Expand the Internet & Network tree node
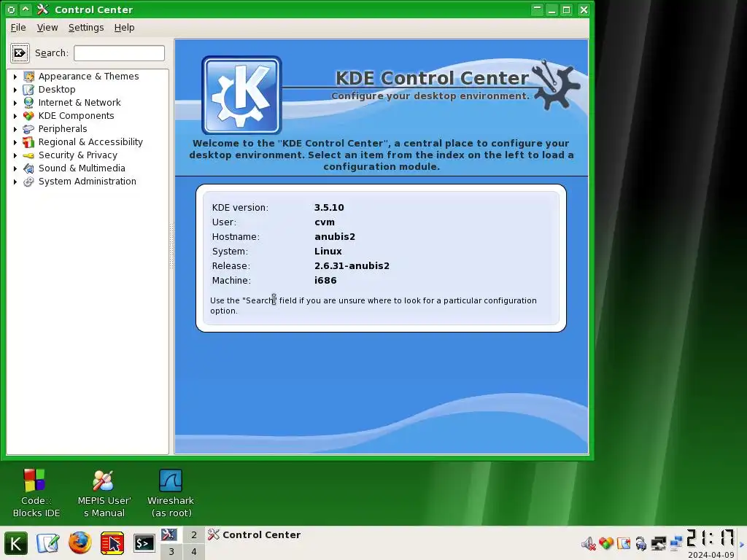The height and width of the screenshot is (560, 747). click(15, 103)
